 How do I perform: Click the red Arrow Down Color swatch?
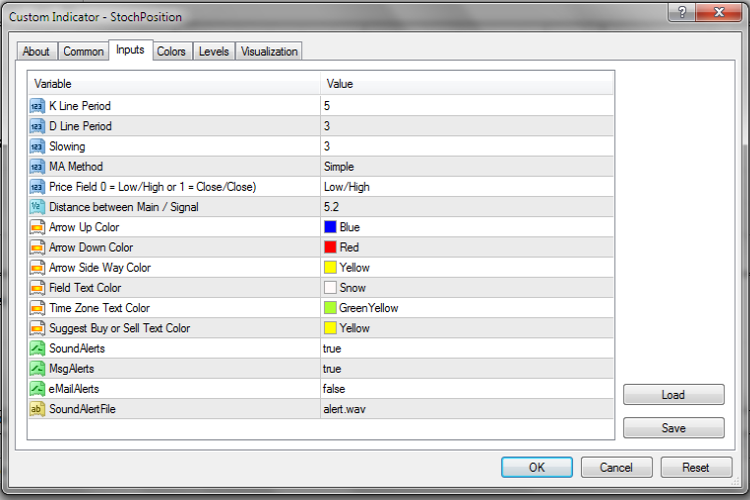pos(330,247)
